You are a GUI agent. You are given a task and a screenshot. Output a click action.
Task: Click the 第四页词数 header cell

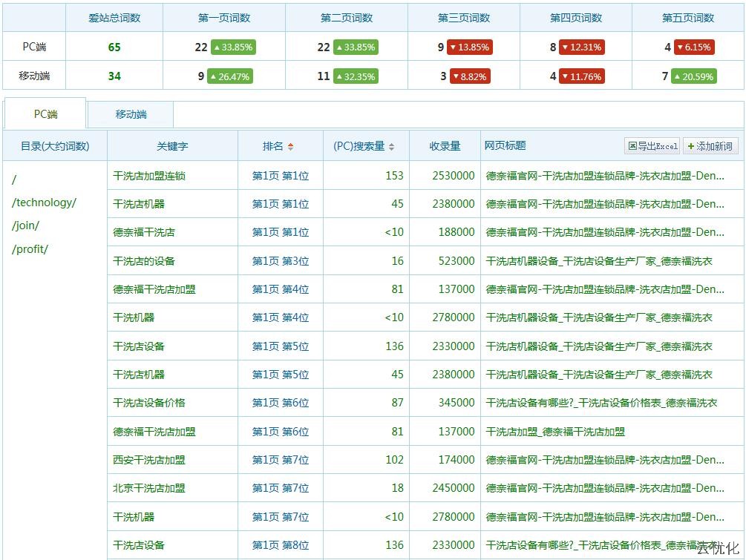tap(576, 18)
